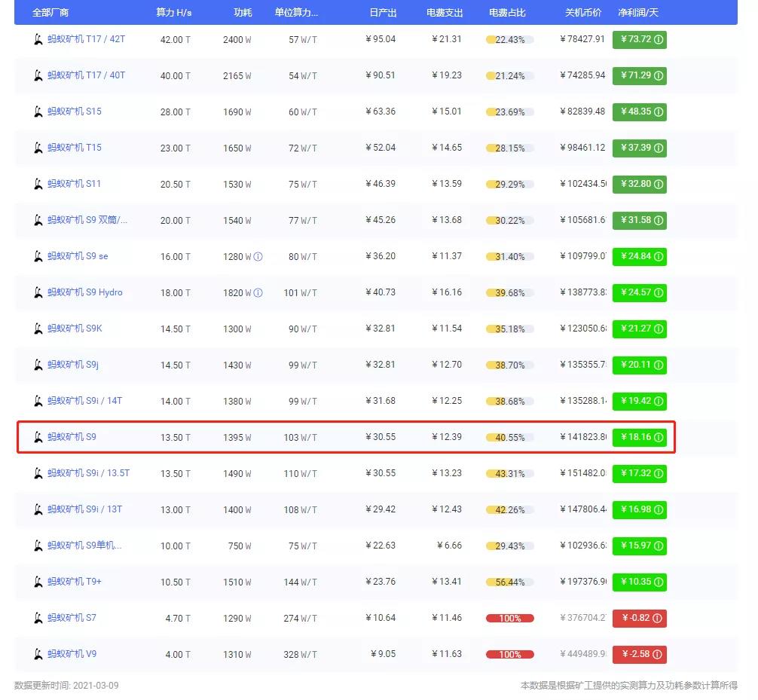Click the green ¥18.16 profit badge
Image resolution: width=758 pixels, height=700 pixels.
tap(640, 437)
